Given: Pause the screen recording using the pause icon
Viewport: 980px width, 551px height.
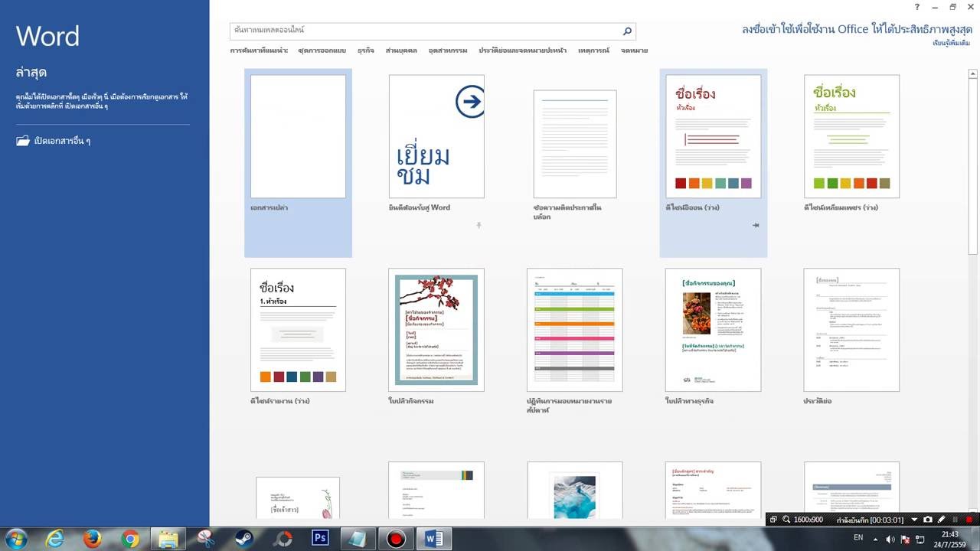Looking at the screenshot, I should pyautogui.click(x=955, y=520).
